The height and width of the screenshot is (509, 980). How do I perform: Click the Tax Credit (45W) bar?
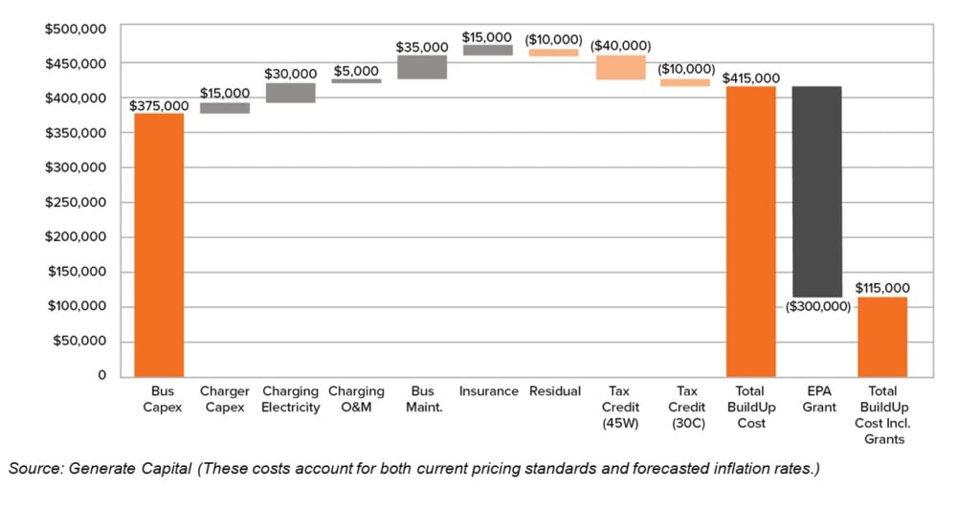click(x=619, y=67)
